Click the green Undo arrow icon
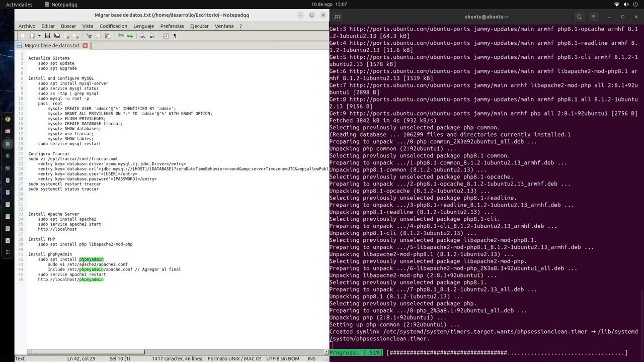644x362 pixels. coord(121,36)
